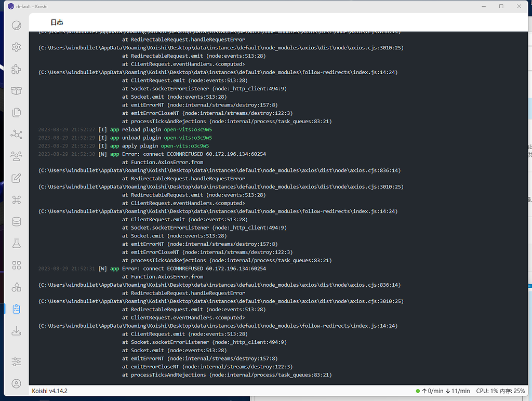Screen dimensions: 532x401
Task: Click the CPU 1% usage status entry
Action: 487,391
